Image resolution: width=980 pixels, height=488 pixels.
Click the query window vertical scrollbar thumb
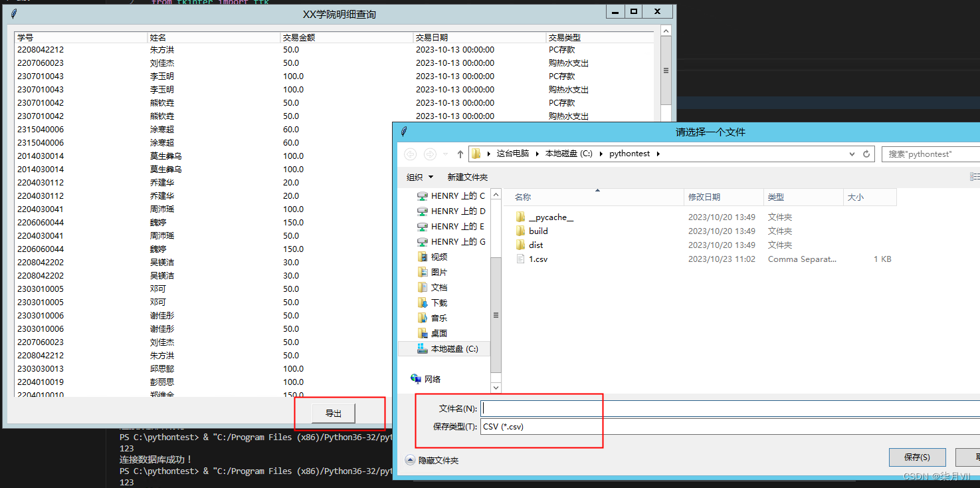(666, 70)
